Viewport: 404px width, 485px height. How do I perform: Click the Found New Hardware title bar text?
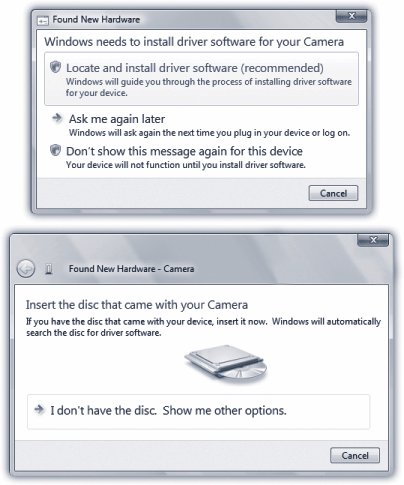[96, 20]
